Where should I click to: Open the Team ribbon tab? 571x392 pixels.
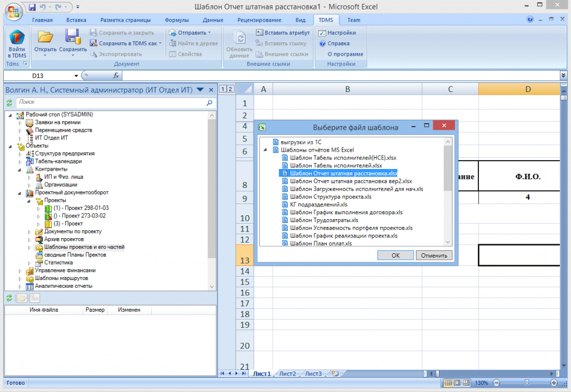(354, 20)
